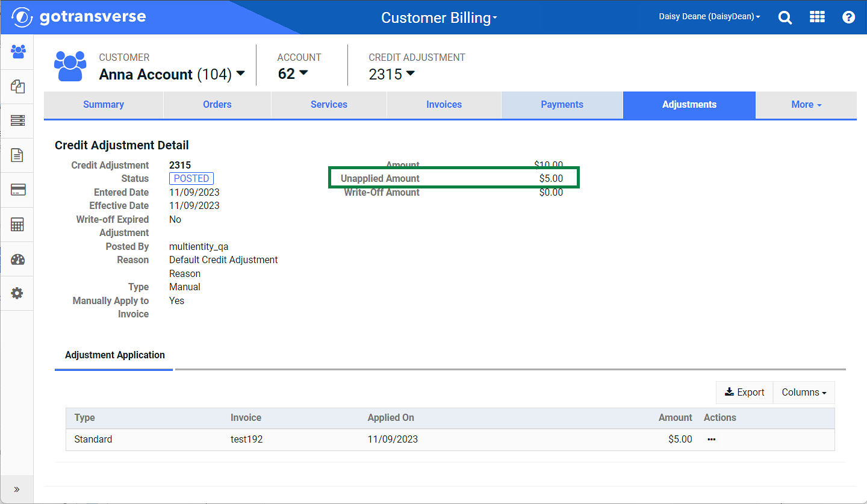The image size is (867, 504).
Task: Switch to the Summary tab
Action: 104,105
